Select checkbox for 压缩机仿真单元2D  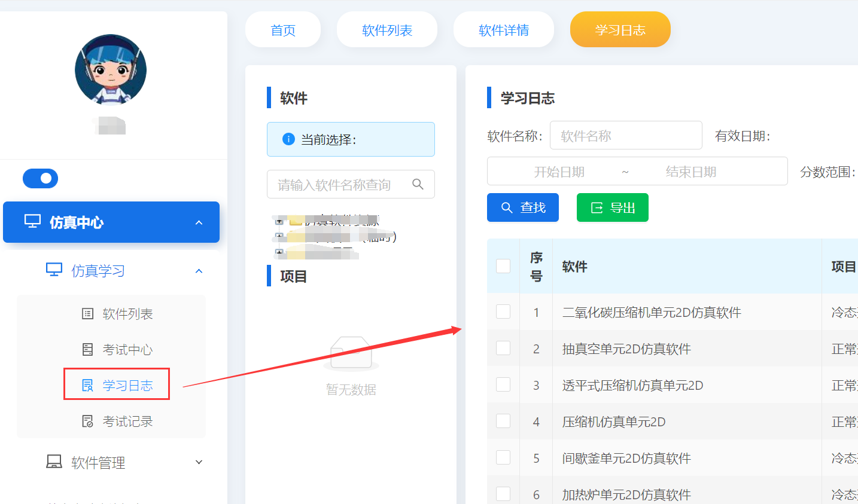(503, 421)
